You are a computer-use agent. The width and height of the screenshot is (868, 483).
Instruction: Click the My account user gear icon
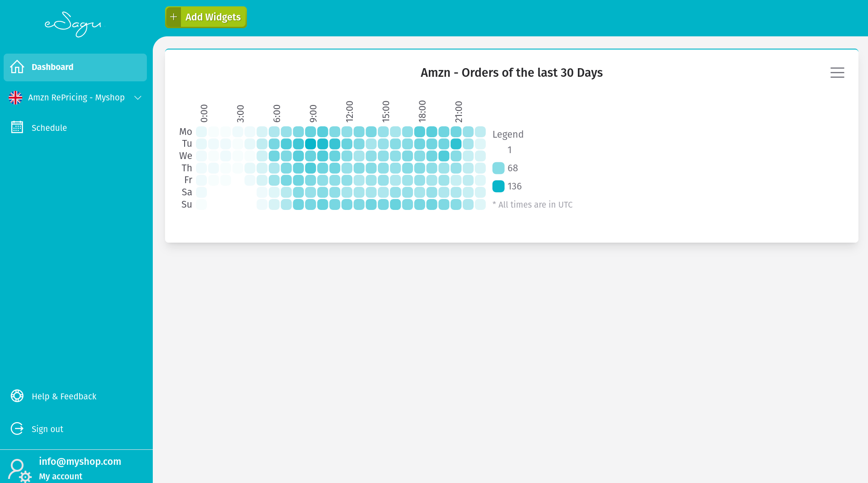20,470
